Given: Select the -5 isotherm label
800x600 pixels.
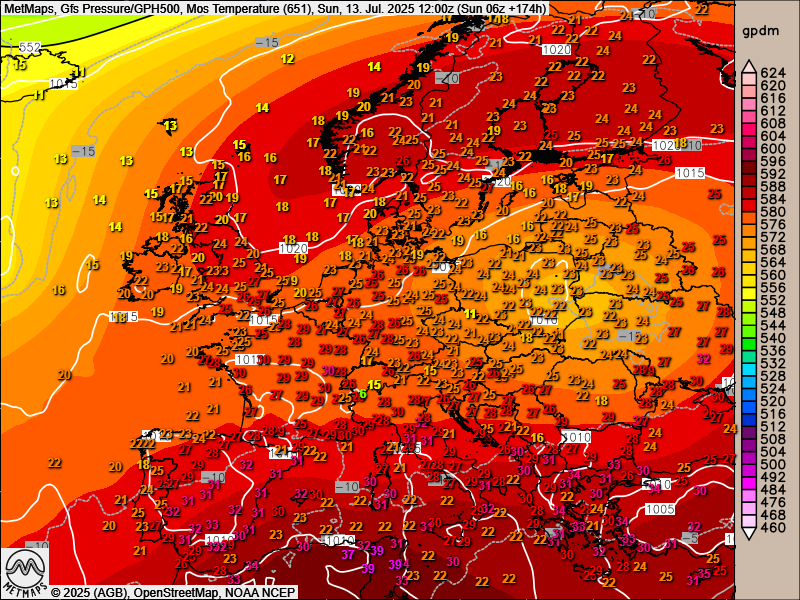Looking at the screenshot, I should [689, 537].
